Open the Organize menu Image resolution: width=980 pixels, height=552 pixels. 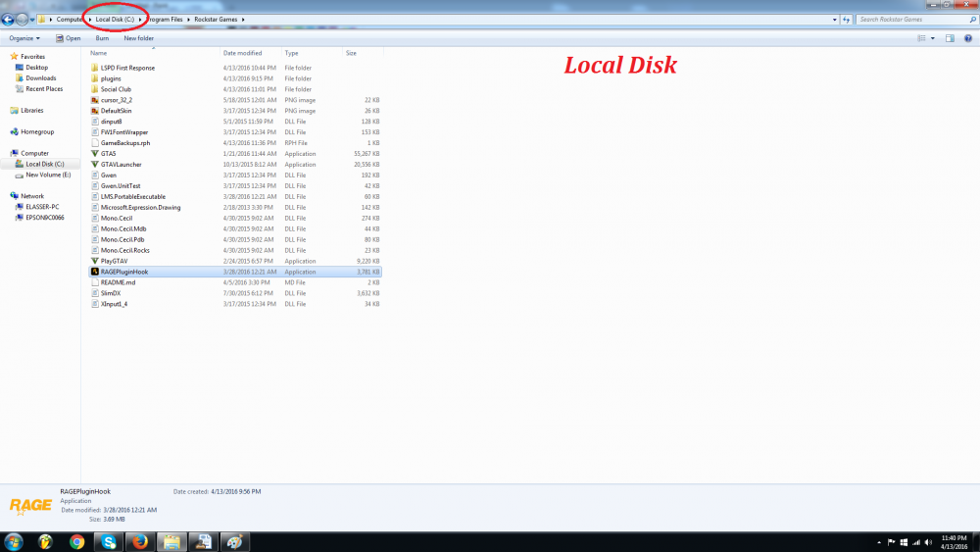(24, 38)
